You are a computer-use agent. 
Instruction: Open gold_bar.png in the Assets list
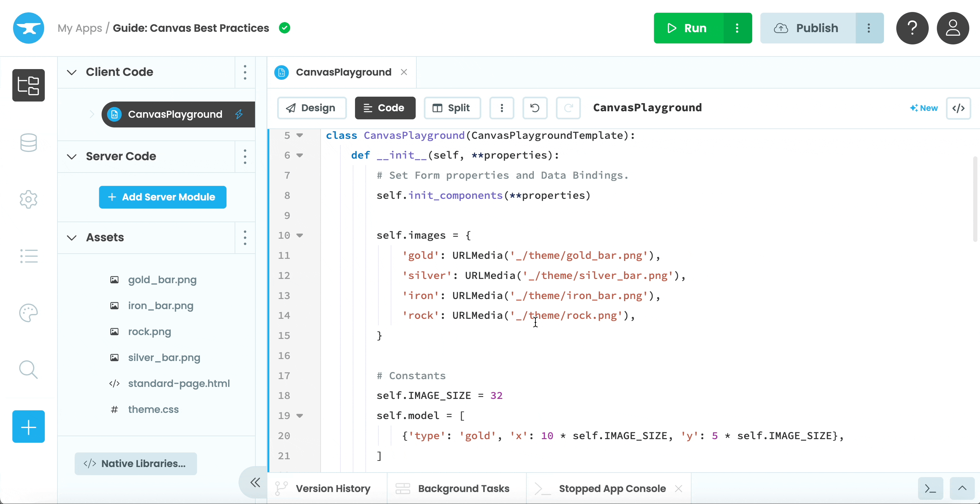click(x=162, y=280)
